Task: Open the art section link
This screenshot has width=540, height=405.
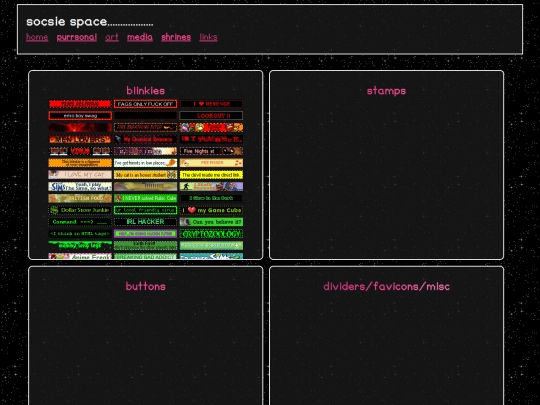Action: pyautogui.click(x=112, y=37)
